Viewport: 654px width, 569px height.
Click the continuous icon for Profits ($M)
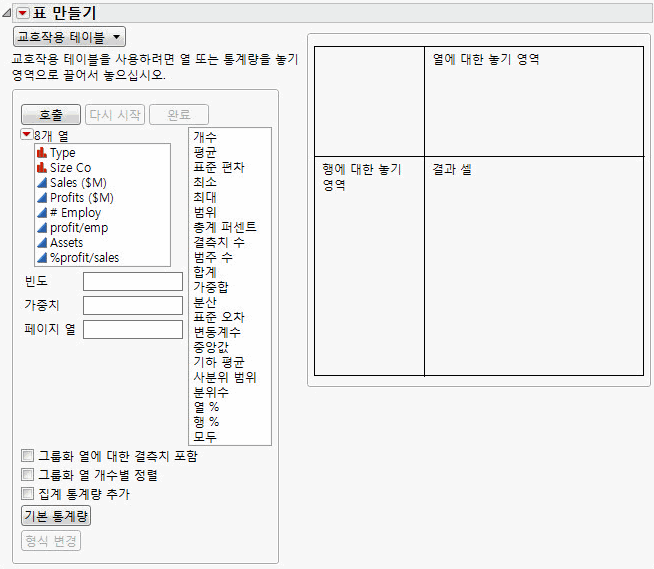point(42,198)
